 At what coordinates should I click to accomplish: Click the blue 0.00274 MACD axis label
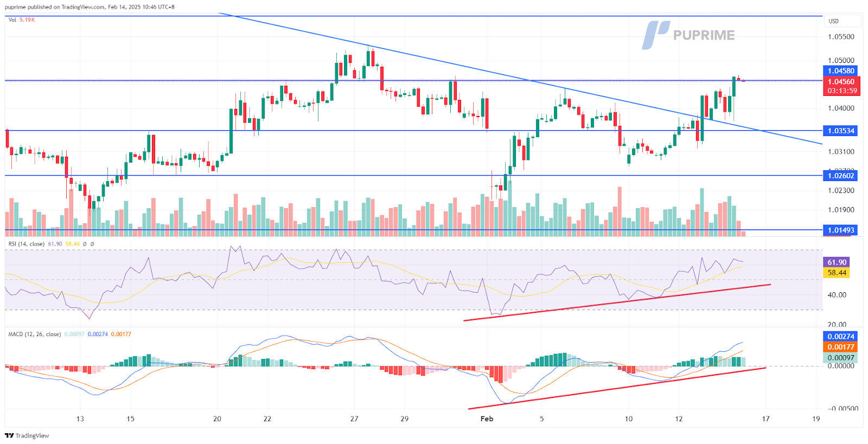tap(841, 337)
